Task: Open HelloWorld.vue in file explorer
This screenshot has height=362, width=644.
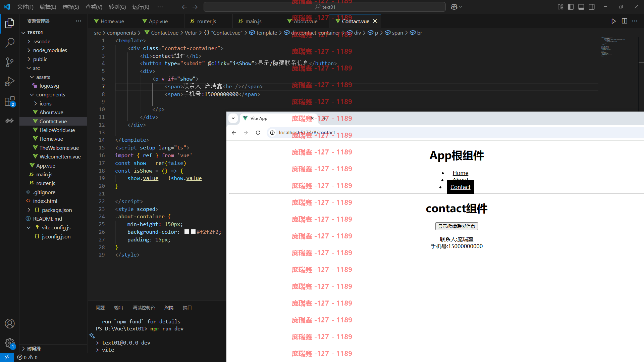Action: point(57,130)
